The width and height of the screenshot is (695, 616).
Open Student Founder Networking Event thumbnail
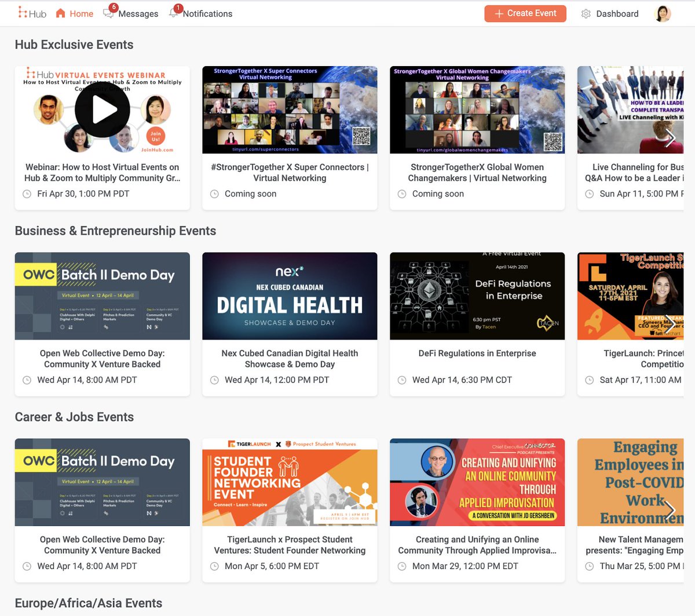(x=290, y=482)
